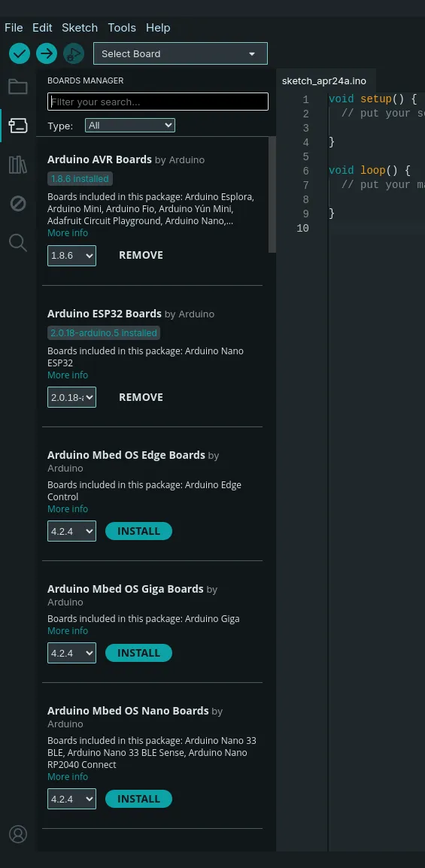Click the boards filter search field
The image size is (425, 868).
tap(158, 102)
